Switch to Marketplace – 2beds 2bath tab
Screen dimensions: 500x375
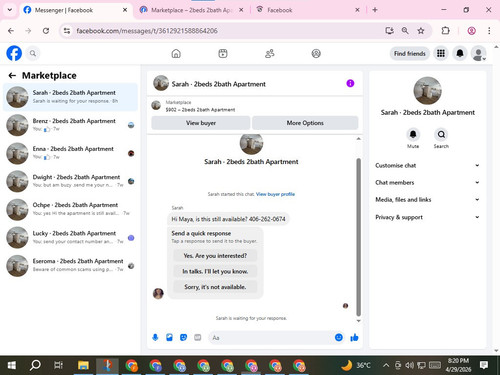click(191, 10)
